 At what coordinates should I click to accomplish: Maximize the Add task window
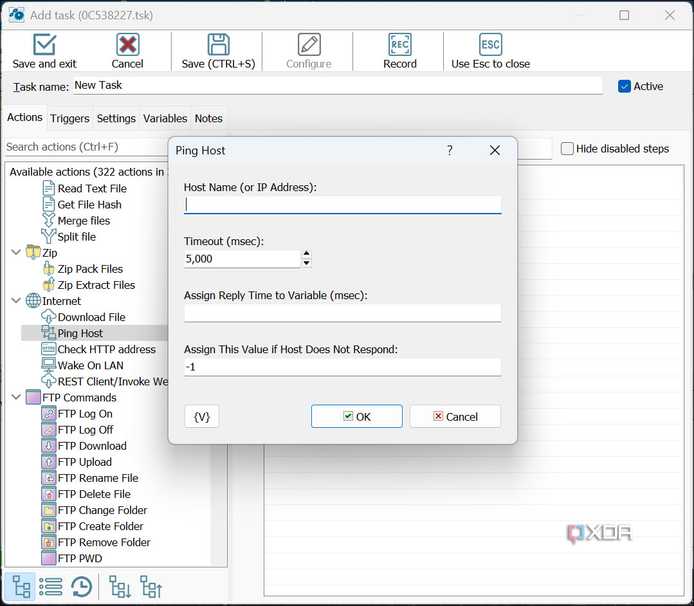click(624, 15)
